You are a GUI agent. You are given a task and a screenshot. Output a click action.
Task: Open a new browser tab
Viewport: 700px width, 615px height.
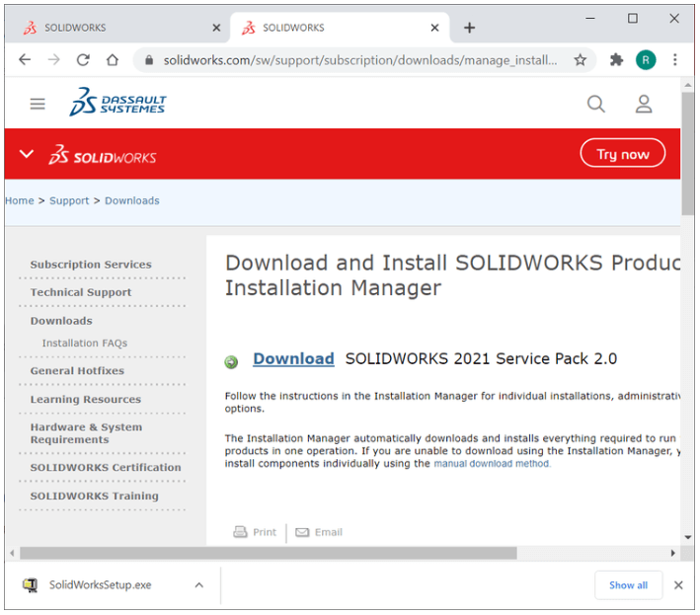469,28
